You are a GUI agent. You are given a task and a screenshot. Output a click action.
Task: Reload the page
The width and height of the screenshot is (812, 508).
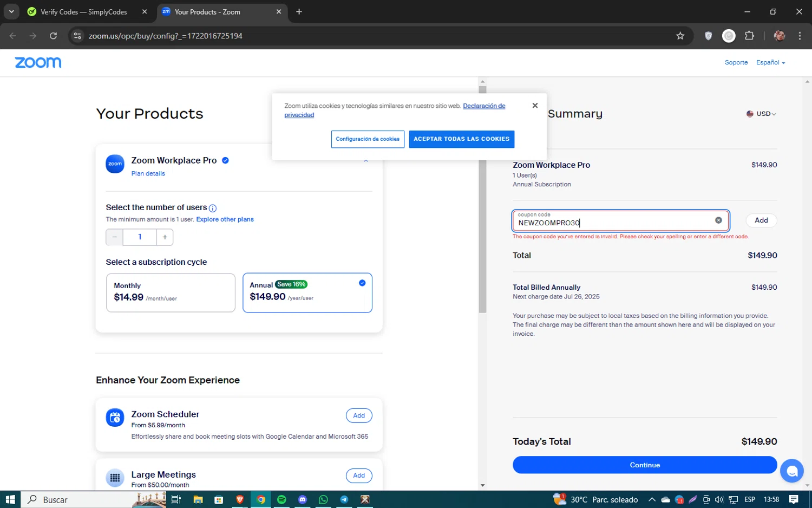(53, 36)
